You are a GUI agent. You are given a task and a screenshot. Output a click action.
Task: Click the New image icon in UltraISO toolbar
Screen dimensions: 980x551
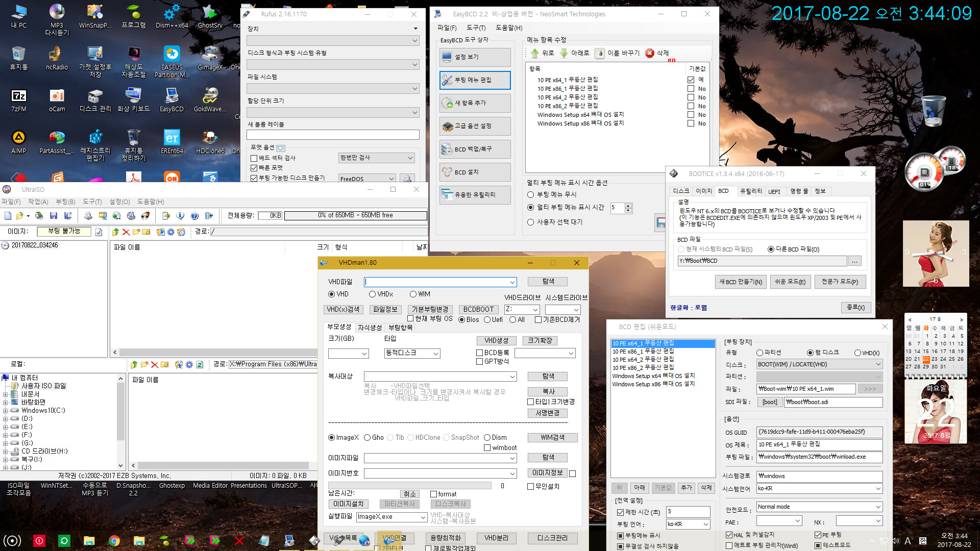click(x=8, y=216)
